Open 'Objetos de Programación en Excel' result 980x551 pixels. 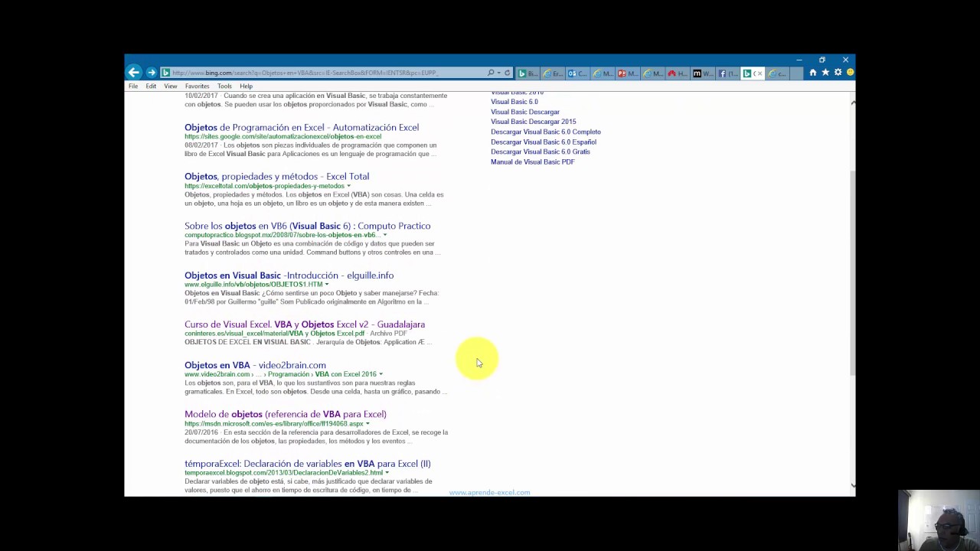click(x=302, y=127)
